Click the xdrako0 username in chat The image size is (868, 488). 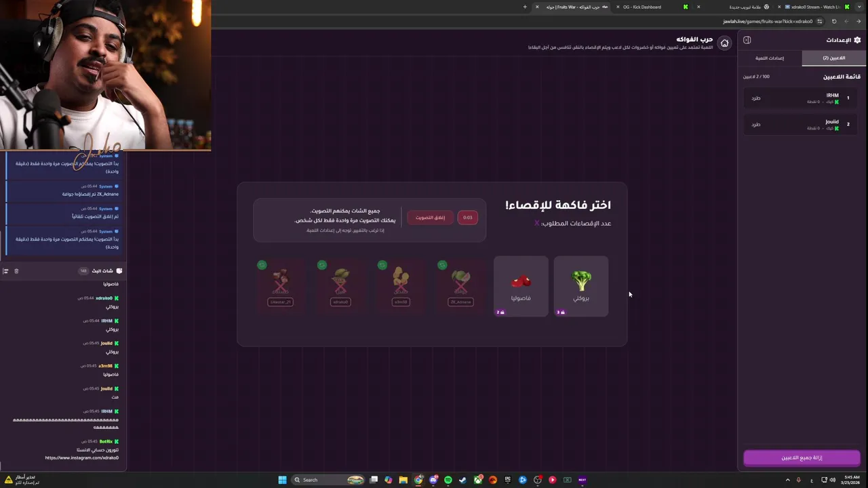(104, 298)
